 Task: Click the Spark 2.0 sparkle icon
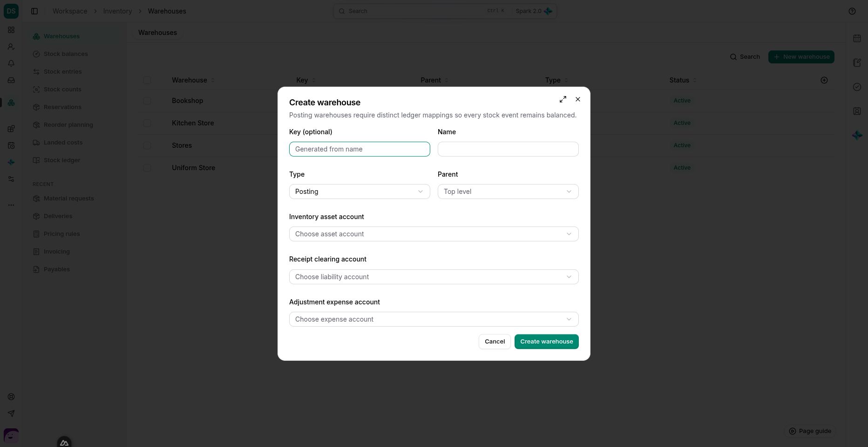[548, 11]
